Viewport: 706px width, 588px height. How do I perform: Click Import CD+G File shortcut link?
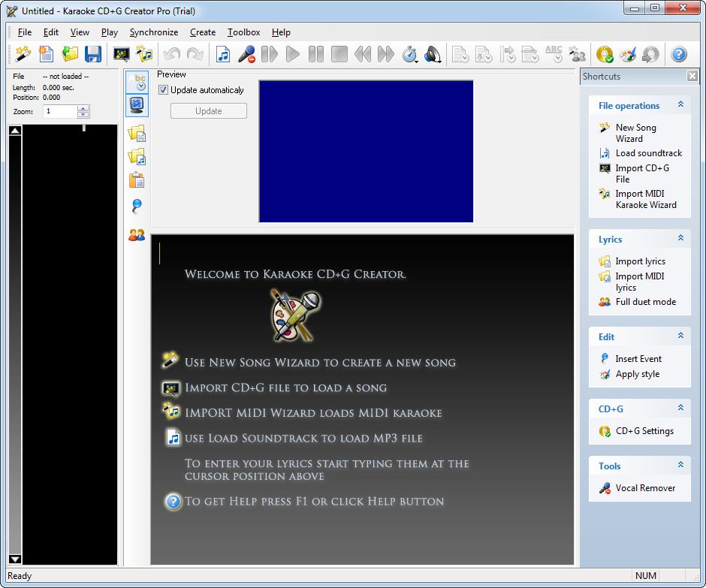pyautogui.click(x=642, y=173)
